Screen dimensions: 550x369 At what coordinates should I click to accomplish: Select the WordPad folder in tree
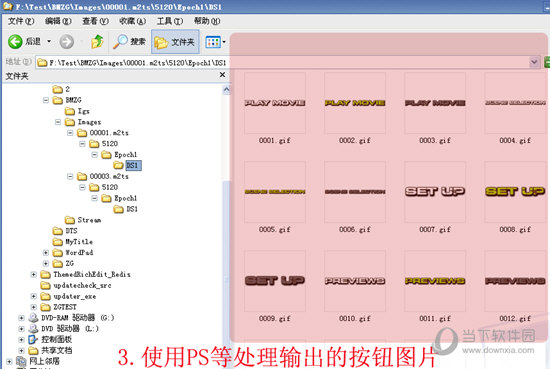tap(79, 253)
